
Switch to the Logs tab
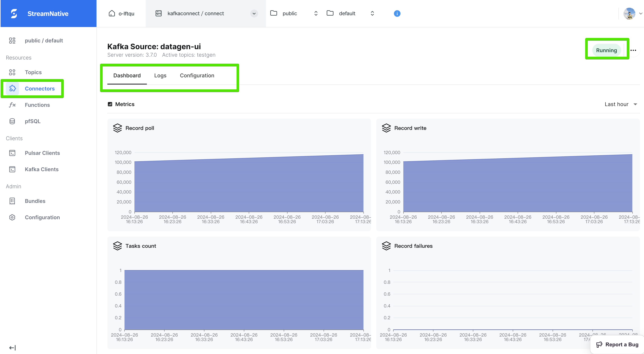click(x=160, y=75)
